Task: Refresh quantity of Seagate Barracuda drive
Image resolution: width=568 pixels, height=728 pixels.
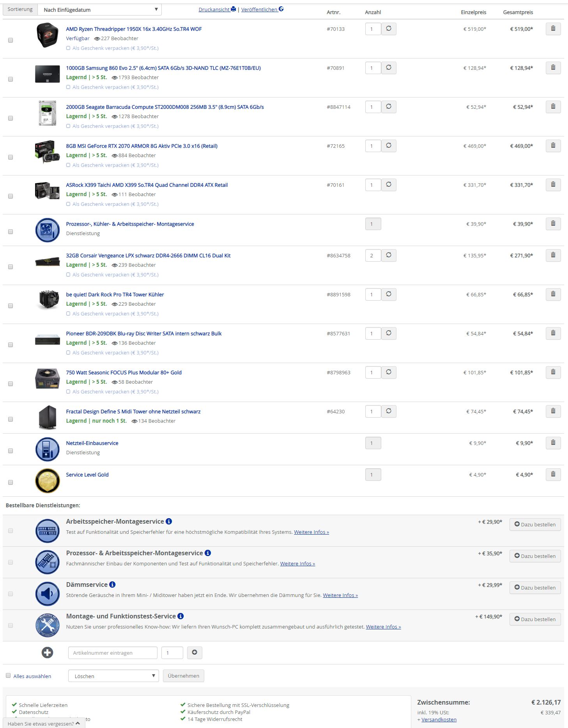Action: (389, 107)
